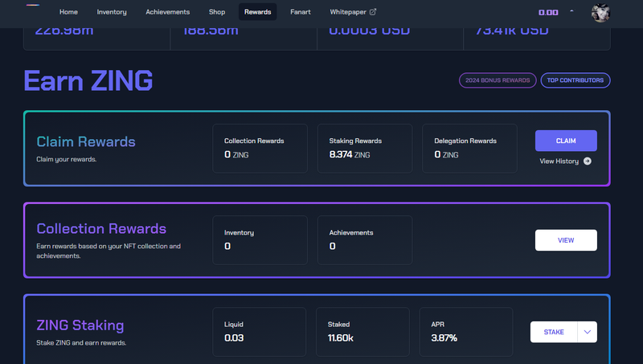
Task: Go to the Home tab
Action: [68, 12]
